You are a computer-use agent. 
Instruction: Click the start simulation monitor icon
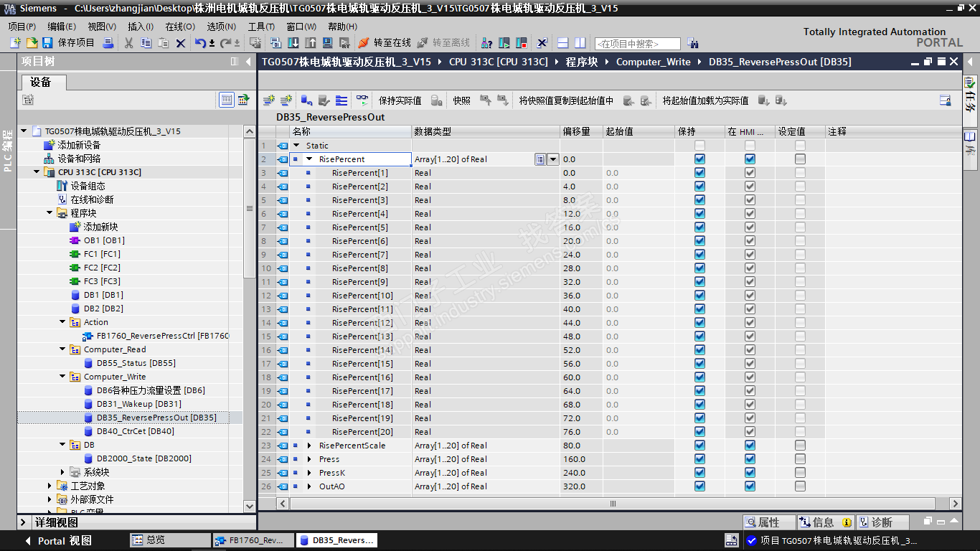tap(327, 43)
